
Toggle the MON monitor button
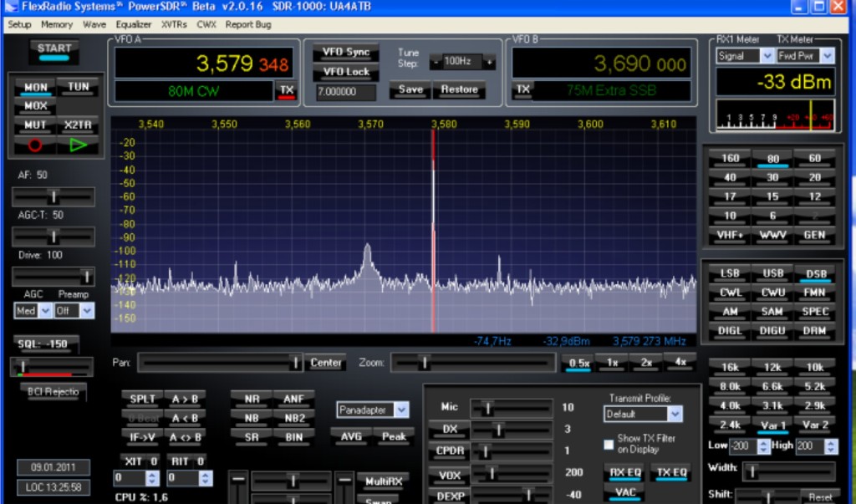(x=36, y=87)
